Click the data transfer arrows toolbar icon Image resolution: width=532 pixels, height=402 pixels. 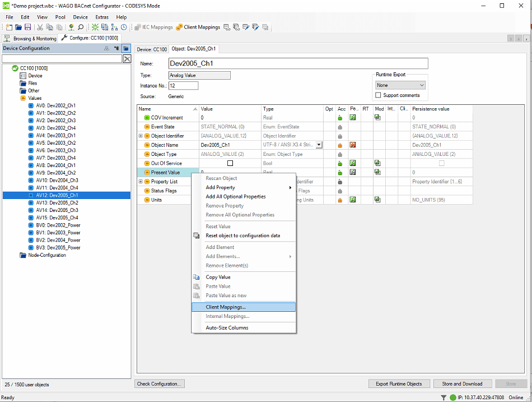point(105,27)
